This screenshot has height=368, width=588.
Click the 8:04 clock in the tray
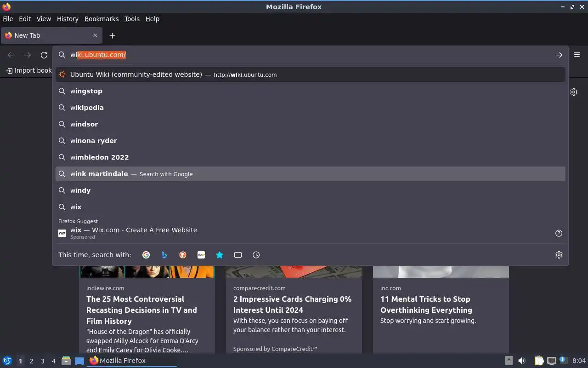pyautogui.click(x=579, y=361)
